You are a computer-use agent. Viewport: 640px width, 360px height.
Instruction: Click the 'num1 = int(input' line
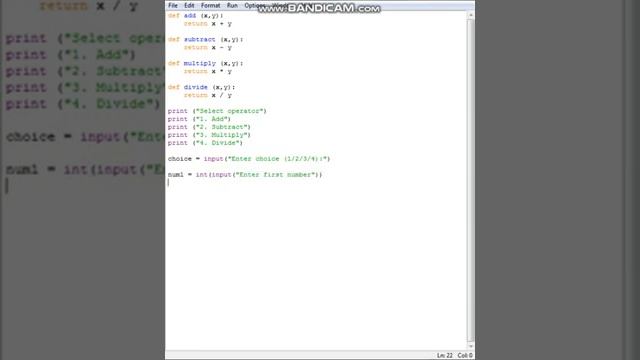[x=245, y=175]
